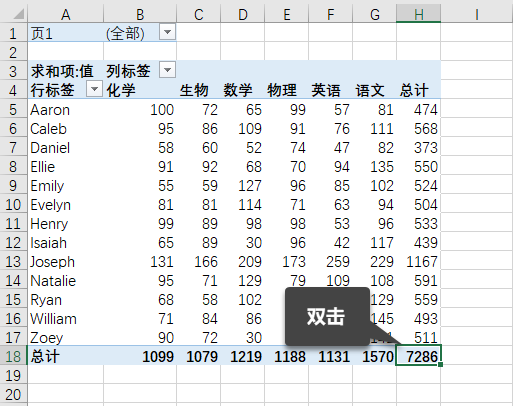Screen dimensions: 513x406
Task: Select the Emily row label
Action: [x=66, y=186]
